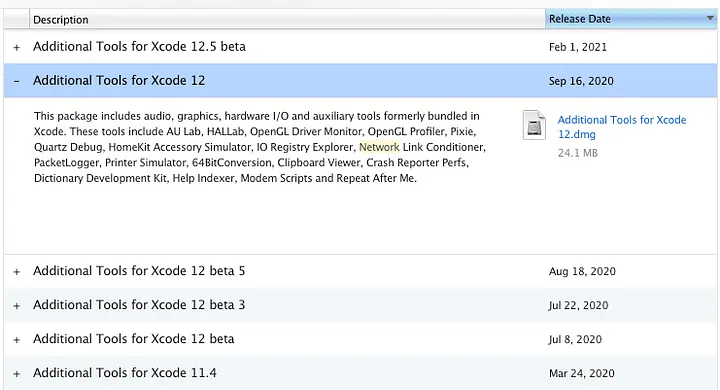
Task: Expand Additional Tools for Xcode 12 beta 5
Action: (17, 271)
